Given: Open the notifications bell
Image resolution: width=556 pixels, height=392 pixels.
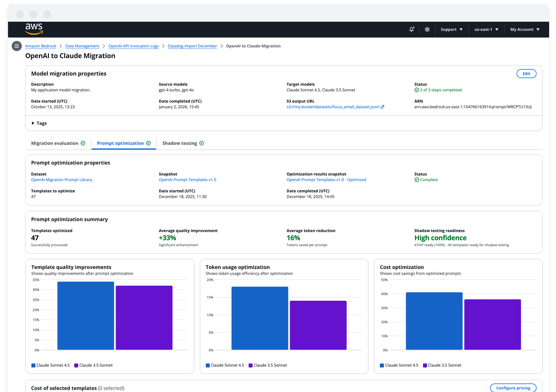Looking at the screenshot, I should [x=412, y=29].
